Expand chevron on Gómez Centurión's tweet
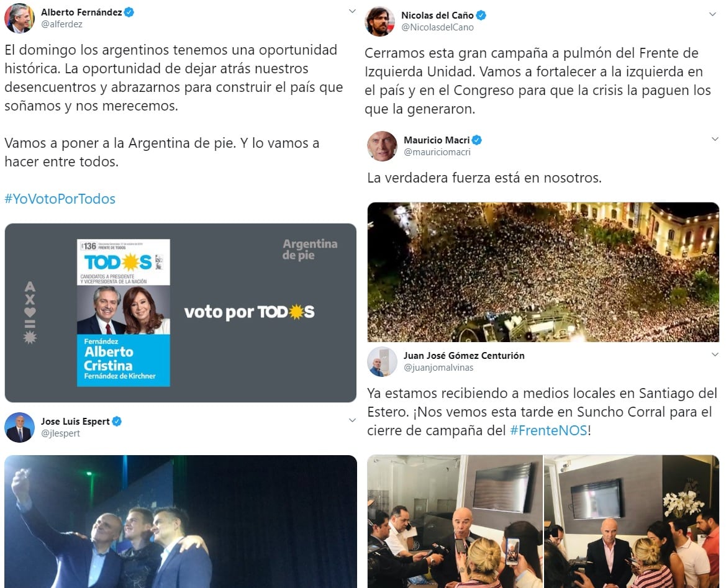This screenshot has height=588, width=726. [x=715, y=355]
